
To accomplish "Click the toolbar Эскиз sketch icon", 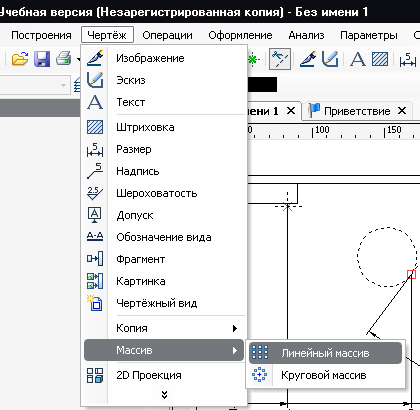I will click(x=330, y=59).
